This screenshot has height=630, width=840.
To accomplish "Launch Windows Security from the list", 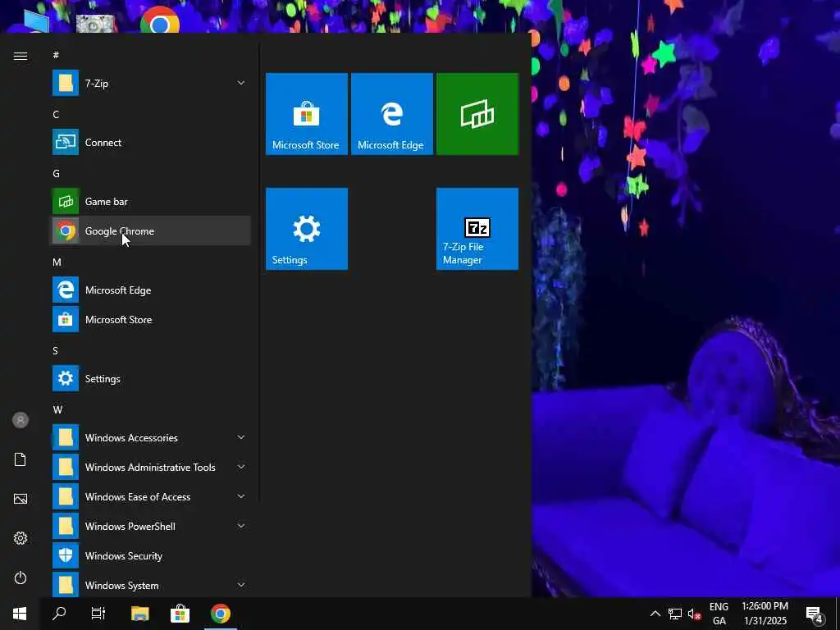I will point(150,555).
